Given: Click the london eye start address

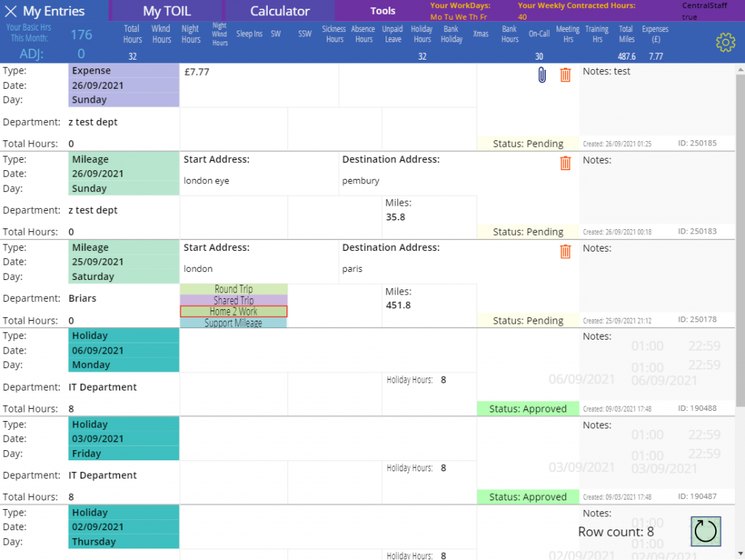Looking at the screenshot, I should pyautogui.click(x=206, y=181).
